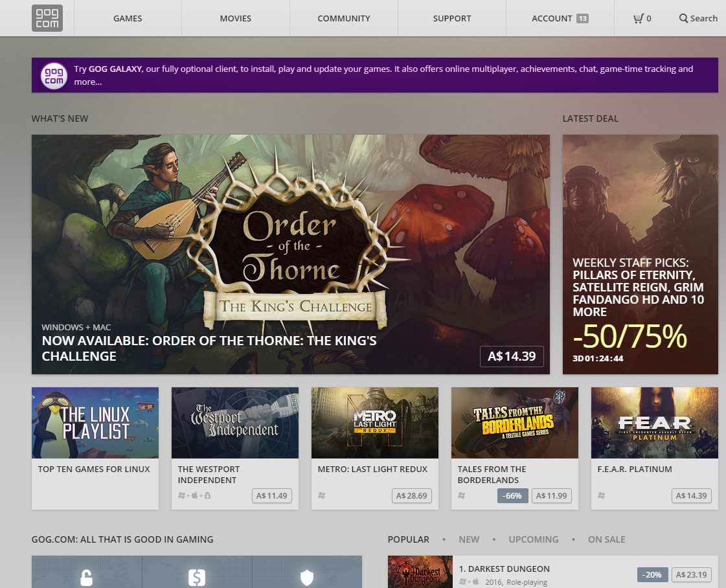Click A$11.99 price for Tales from the Borderlands

click(x=551, y=496)
